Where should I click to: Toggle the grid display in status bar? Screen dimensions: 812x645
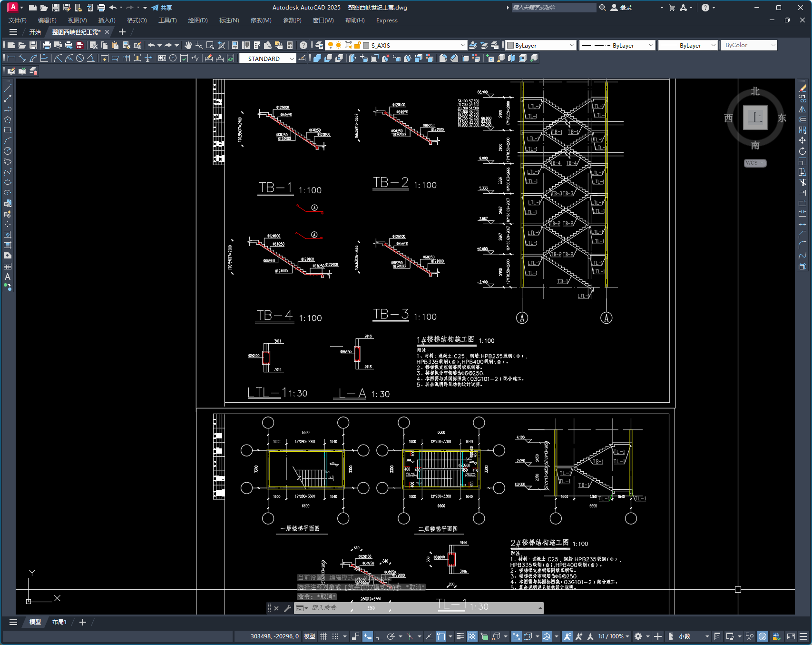(x=323, y=636)
